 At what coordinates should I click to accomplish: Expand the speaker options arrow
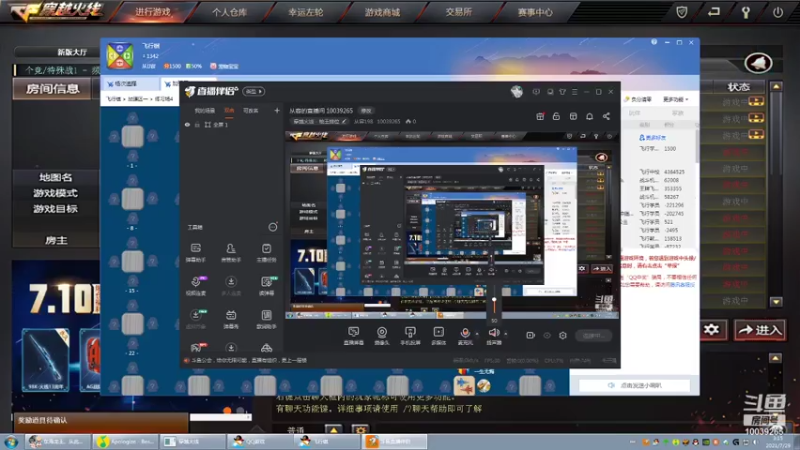coord(506,334)
